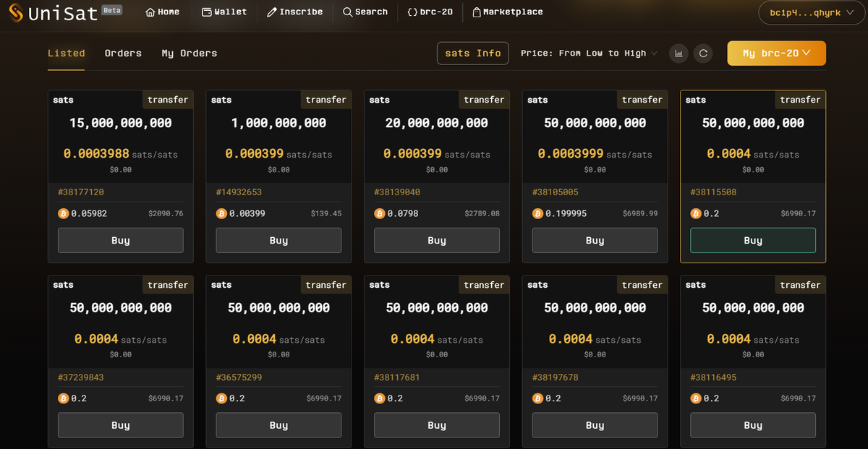
Task: Open the chart view icon
Action: click(x=678, y=53)
